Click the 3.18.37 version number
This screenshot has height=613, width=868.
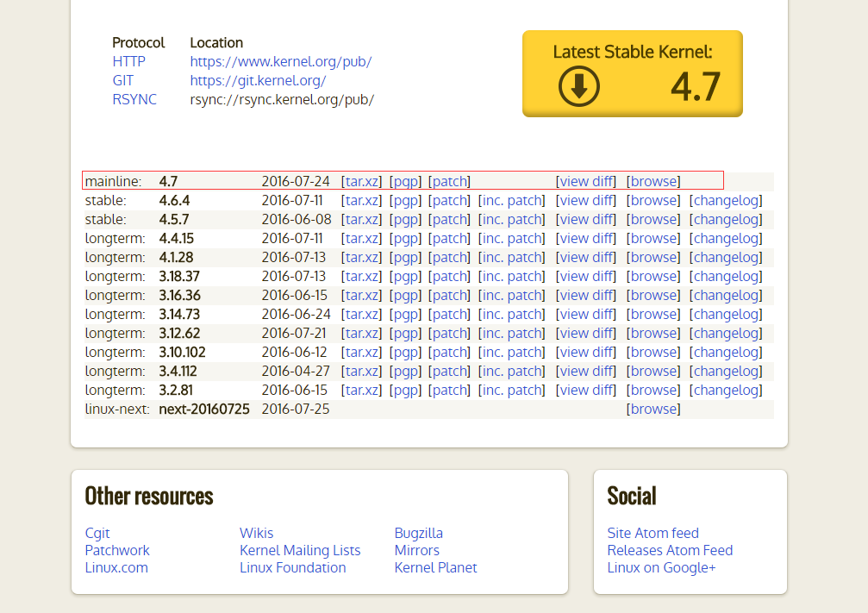[179, 276]
